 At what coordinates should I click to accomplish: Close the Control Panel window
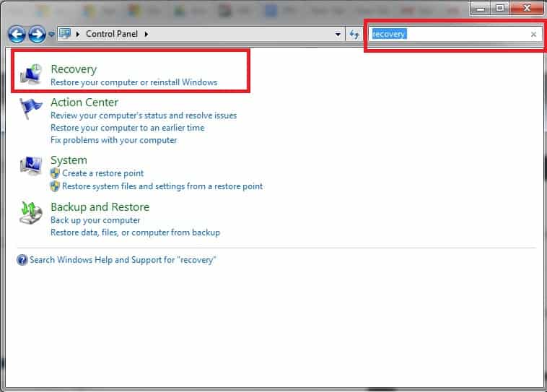pos(527,8)
